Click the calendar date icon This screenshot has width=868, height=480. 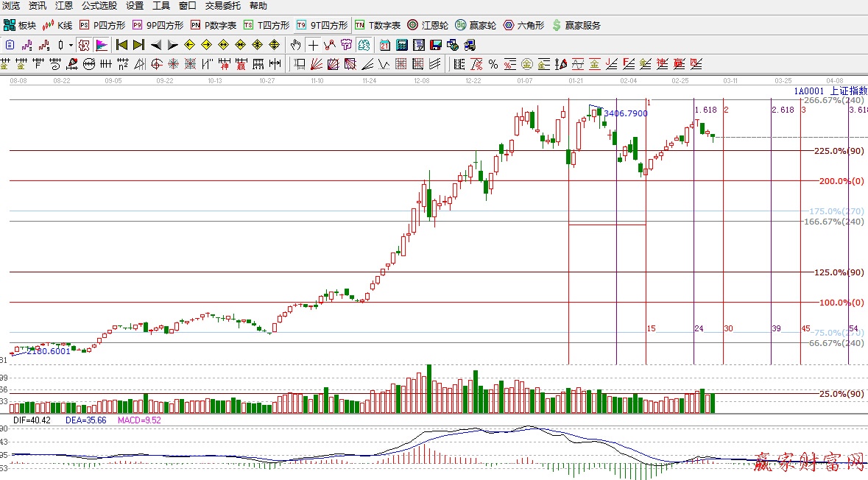[x=385, y=45]
